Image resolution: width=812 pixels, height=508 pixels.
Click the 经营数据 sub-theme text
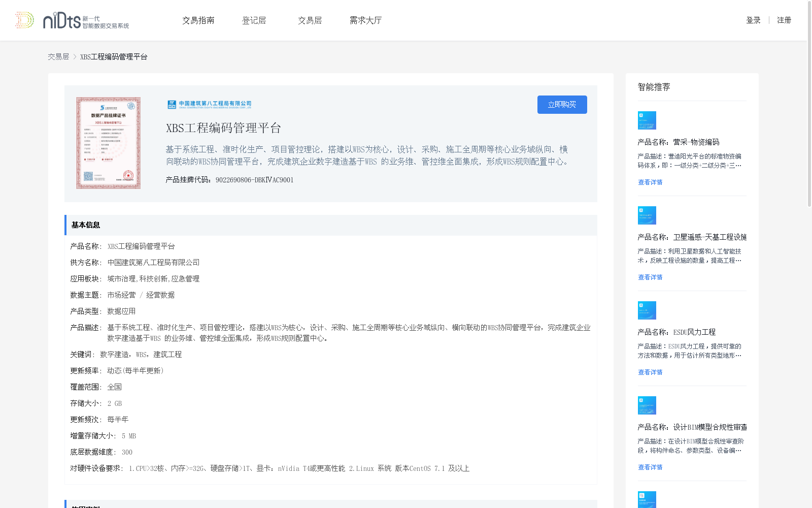coord(160,295)
